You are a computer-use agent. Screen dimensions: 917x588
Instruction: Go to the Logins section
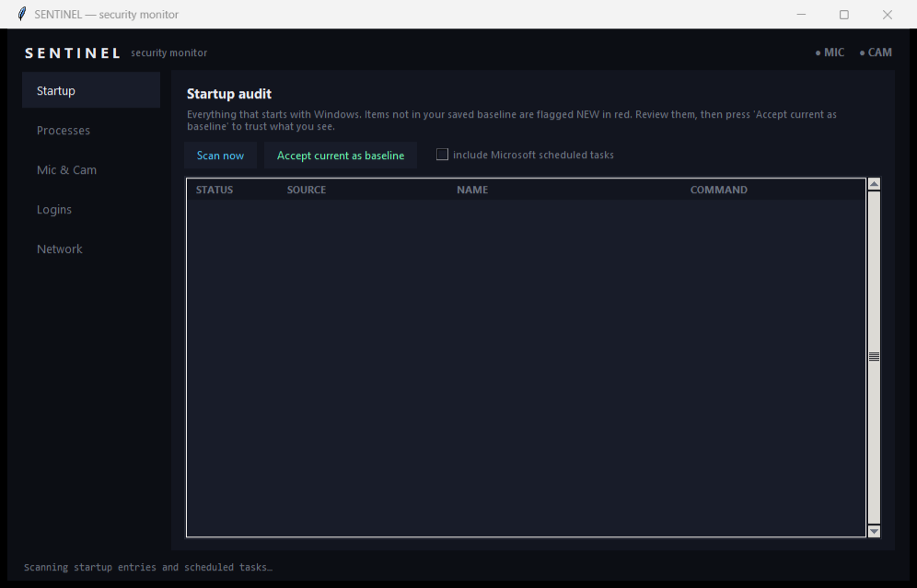click(90, 209)
